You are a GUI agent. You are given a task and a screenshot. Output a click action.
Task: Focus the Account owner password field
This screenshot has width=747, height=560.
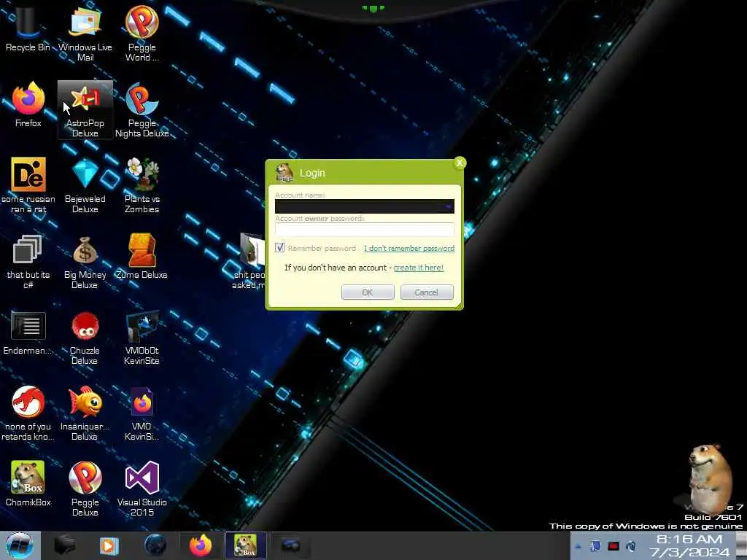(x=365, y=230)
